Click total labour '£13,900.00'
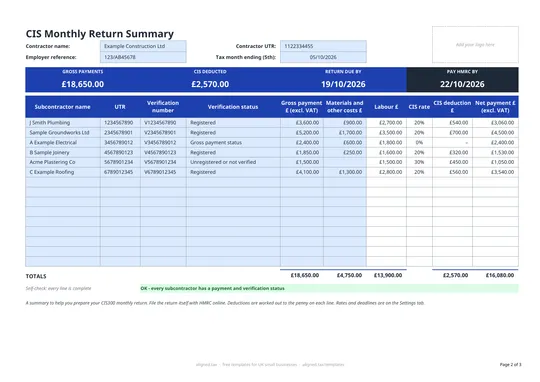The image size is (540, 382). (x=388, y=275)
